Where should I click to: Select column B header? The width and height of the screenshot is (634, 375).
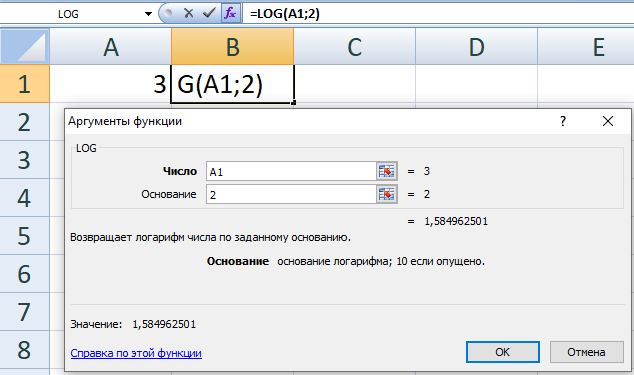[x=232, y=47]
